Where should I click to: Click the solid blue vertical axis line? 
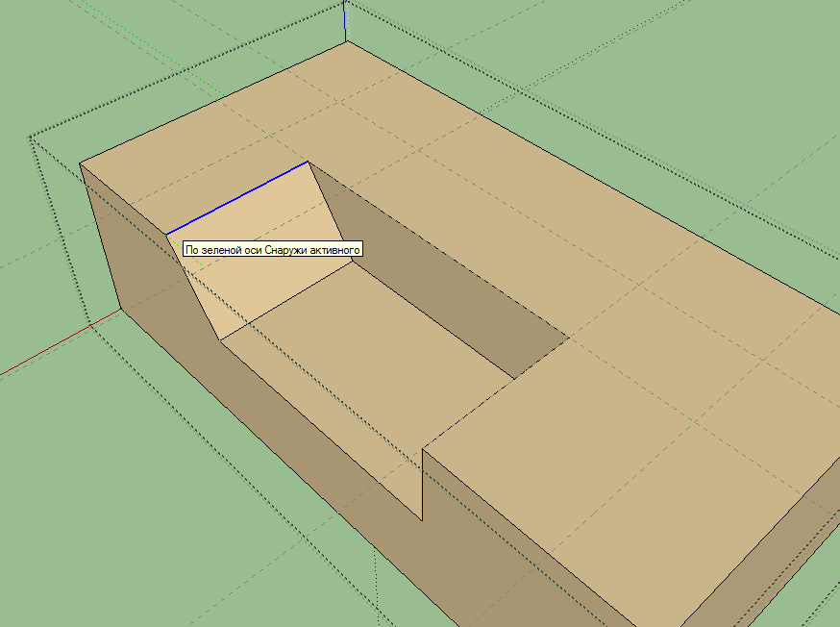coord(345,19)
